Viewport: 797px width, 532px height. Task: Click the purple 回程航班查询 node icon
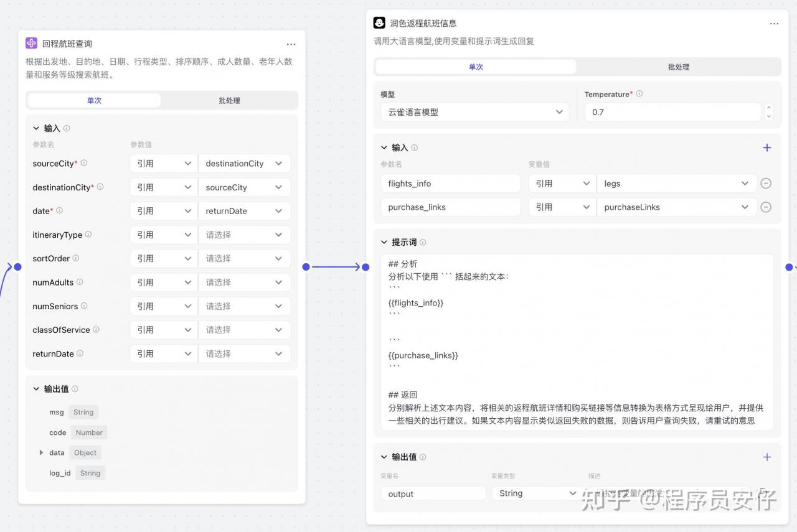click(31, 44)
